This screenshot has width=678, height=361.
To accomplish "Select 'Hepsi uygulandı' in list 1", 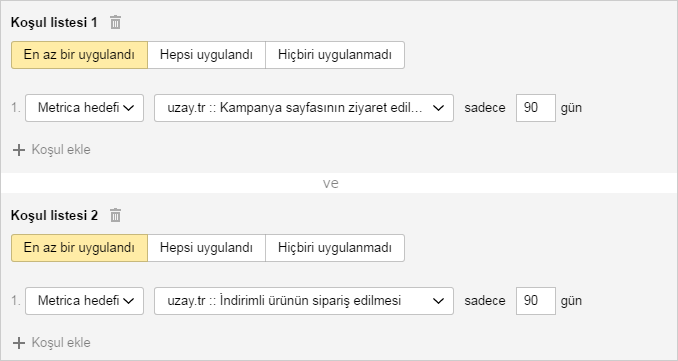I will [206, 55].
